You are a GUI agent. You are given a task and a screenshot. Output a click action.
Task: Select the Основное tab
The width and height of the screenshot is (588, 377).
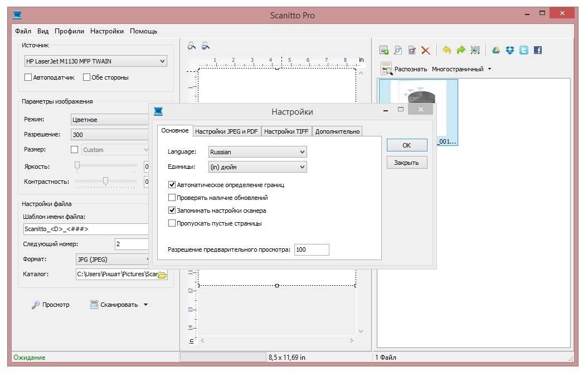tap(175, 130)
